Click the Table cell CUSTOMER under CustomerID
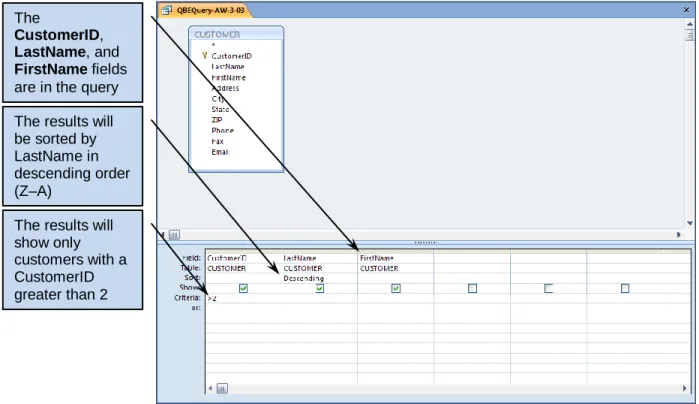 (x=243, y=268)
